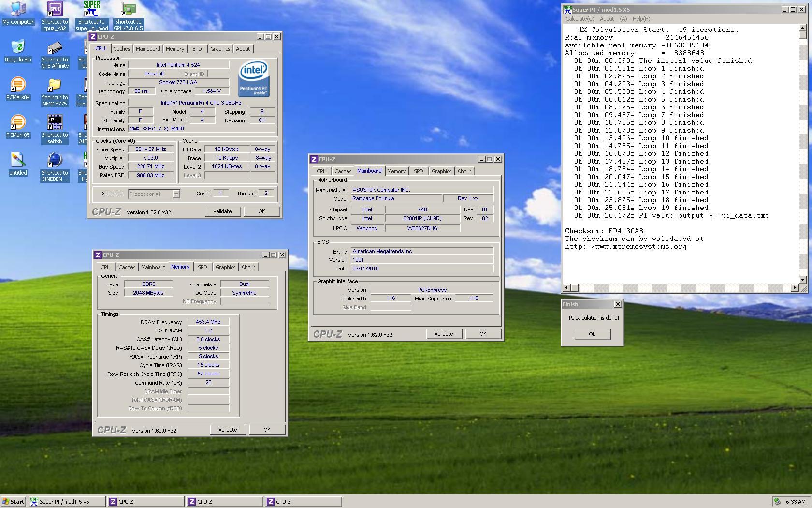
Task: Select the Shortcut to NEW S775 folder
Action: point(55,92)
